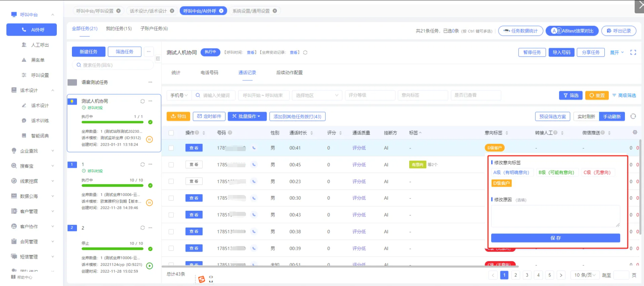Click refresh icon beside 执行中 status

pyautogui.click(x=305, y=53)
